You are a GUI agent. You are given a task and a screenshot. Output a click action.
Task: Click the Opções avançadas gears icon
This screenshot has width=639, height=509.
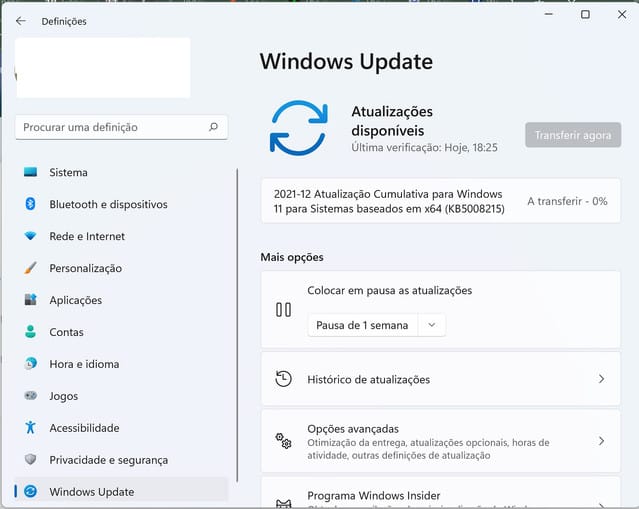coord(283,441)
